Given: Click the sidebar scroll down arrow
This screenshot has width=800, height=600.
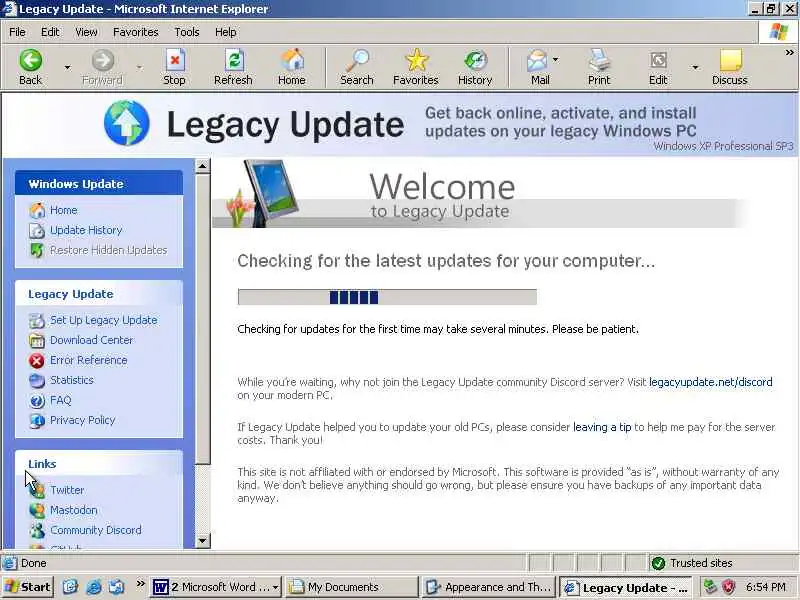Looking at the screenshot, I should point(203,541).
